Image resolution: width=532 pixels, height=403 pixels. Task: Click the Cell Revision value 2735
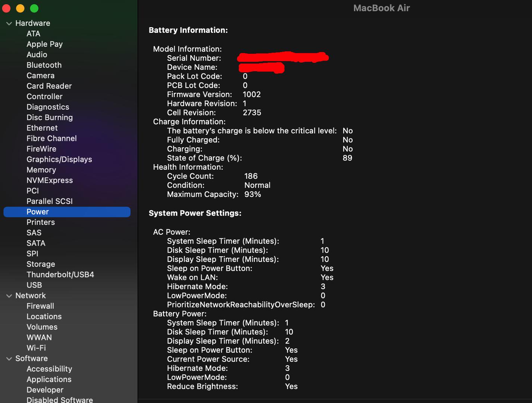coord(252,113)
